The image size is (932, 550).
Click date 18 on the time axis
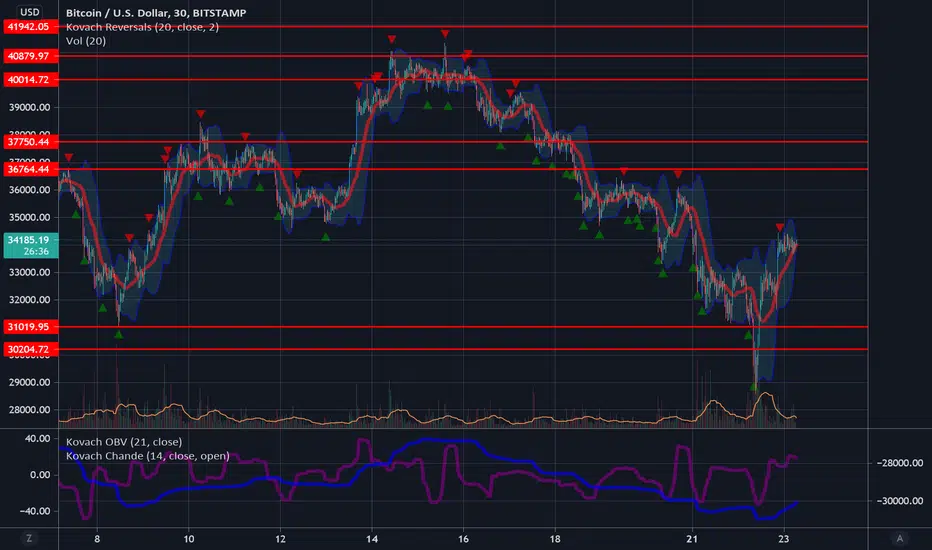click(555, 539)
